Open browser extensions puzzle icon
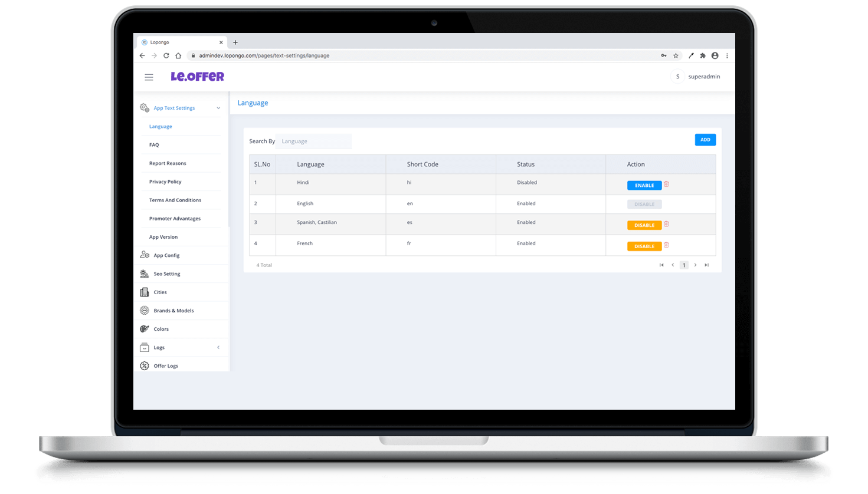Viewport: 868px width, 494px height. point(703,55)
